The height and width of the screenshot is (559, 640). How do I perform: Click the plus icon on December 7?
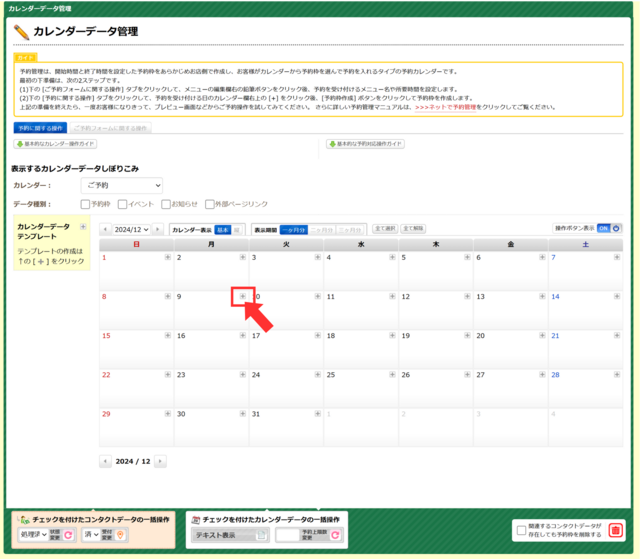[x=617, y=257]
